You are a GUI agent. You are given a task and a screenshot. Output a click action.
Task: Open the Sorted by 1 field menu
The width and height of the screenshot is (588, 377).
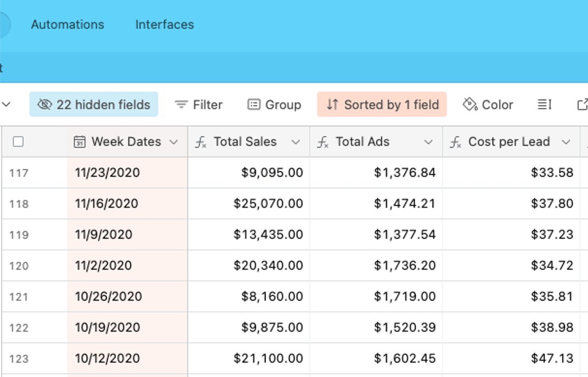coord(382,105)
